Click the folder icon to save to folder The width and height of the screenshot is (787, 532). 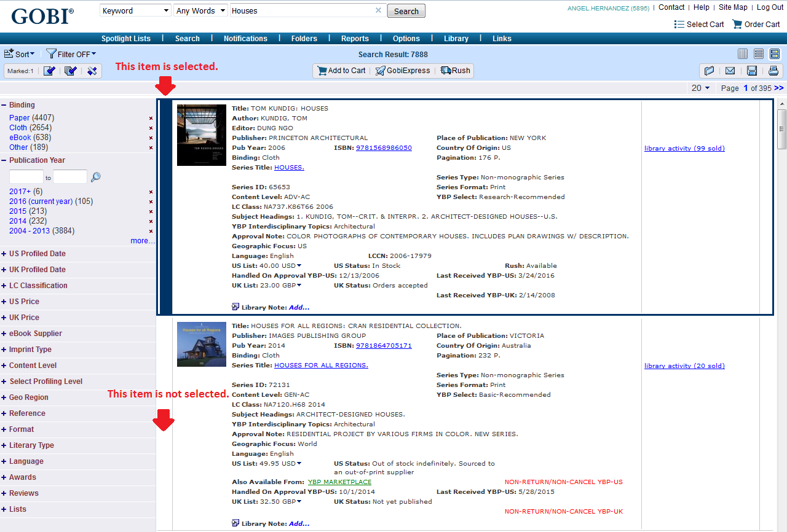[x=709, y=71]
